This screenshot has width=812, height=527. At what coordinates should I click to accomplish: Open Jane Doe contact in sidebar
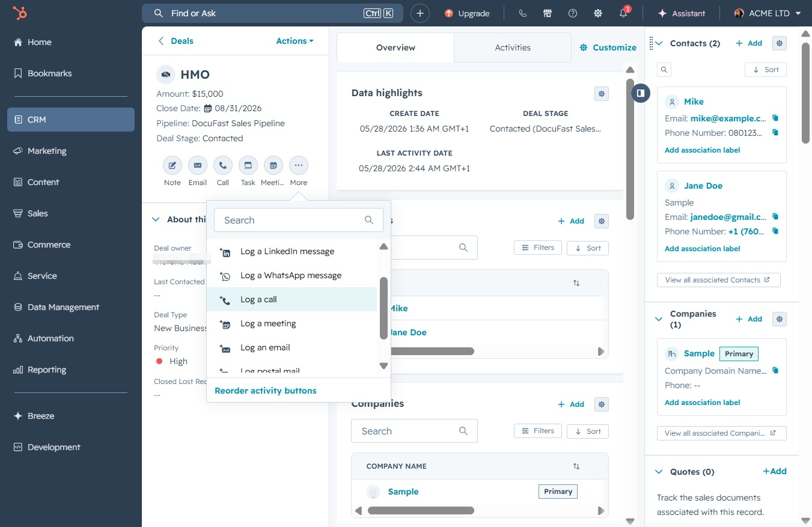tap(703, 186)
